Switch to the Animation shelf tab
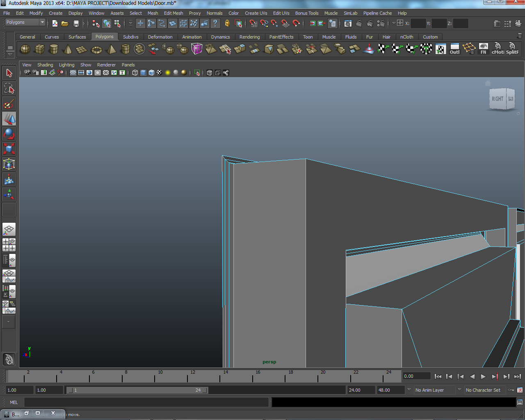The height and width of the screenshot is (420, 525). click(192, 37)
